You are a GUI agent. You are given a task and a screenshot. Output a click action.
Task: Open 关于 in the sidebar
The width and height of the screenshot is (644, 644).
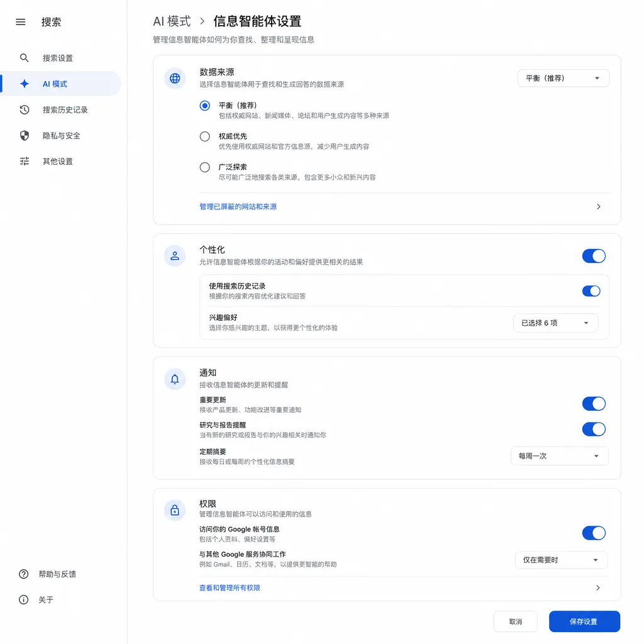(36, 599)
